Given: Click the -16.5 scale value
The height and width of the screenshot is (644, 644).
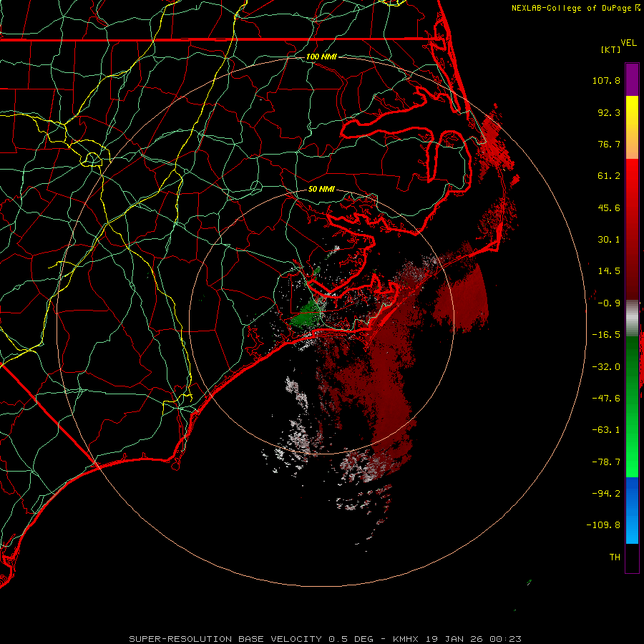Looking at the screenshot, I should point(606,335).
